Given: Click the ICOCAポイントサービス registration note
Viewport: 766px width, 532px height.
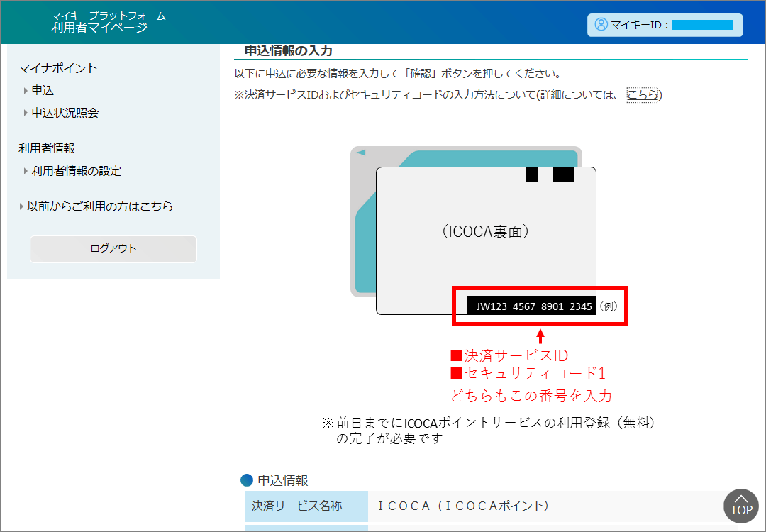Looking at the screenshot, I should [488, 431].
